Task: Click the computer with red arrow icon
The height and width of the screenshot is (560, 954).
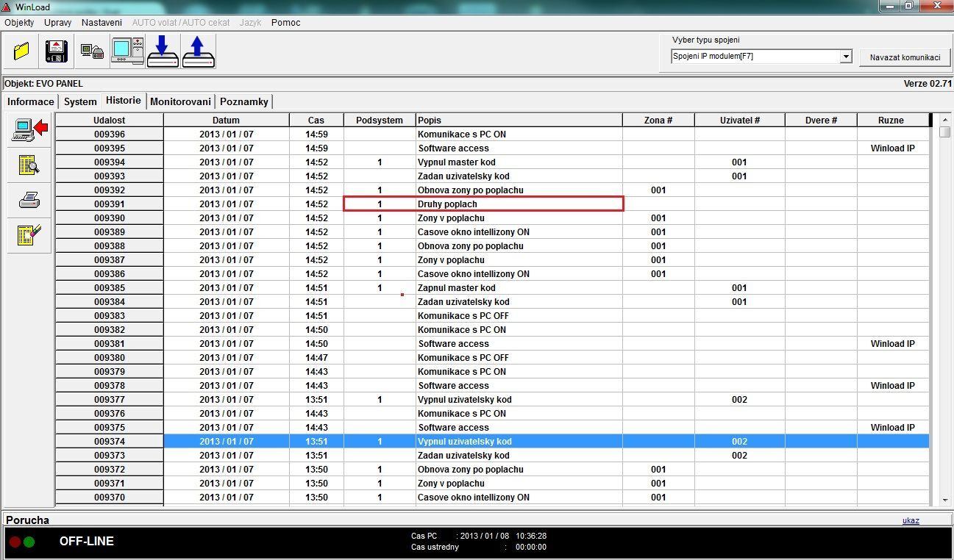Action: click(x=29, y=129)
